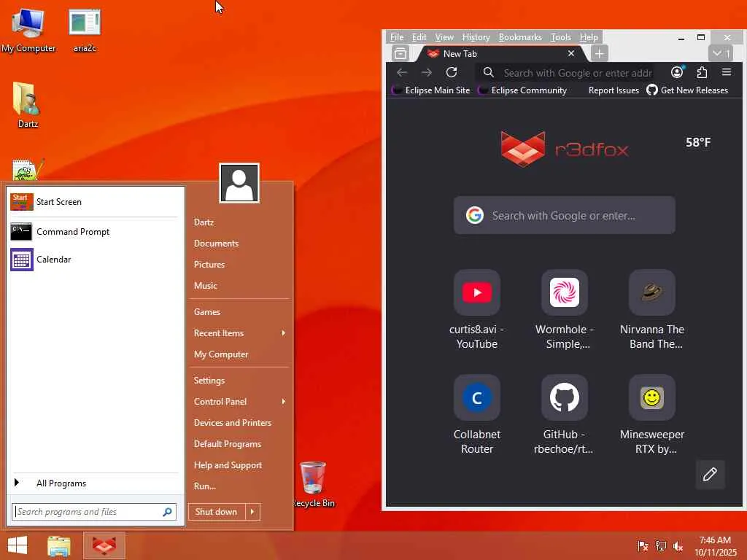This screenshot has height=560, width=747.
Task: Open the Dartz folder on desktop
Action: [x=27, y=105]
